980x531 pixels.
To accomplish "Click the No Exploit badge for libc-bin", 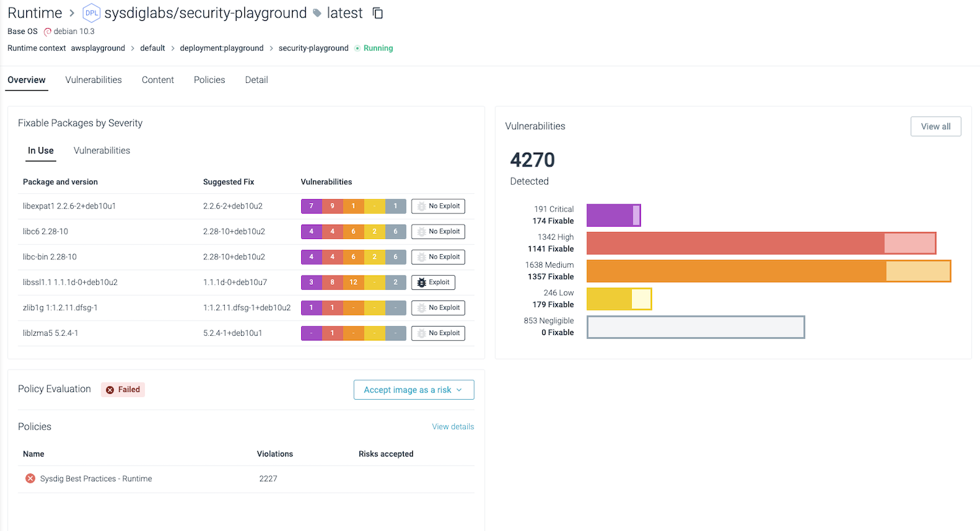I will 438,257.
